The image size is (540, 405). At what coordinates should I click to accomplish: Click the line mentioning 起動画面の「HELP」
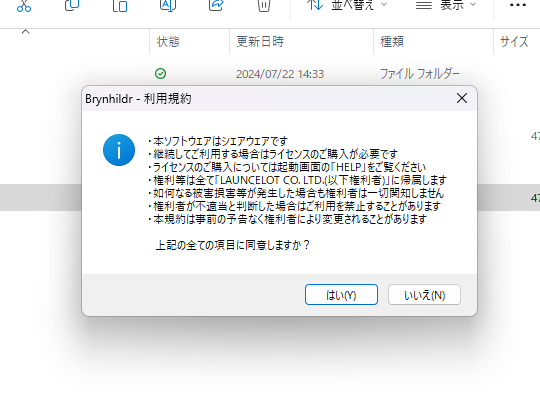pos(287,167)
